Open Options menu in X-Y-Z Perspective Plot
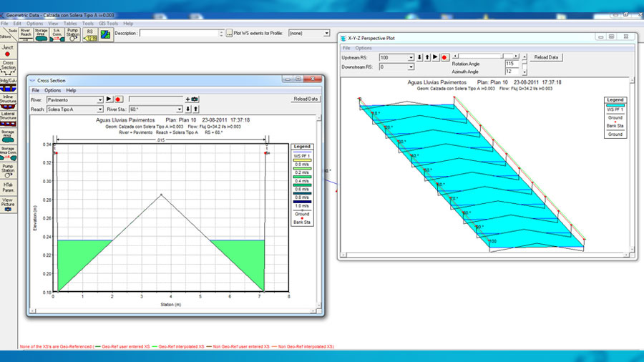 pyautogui.click(x=364, y=47)
